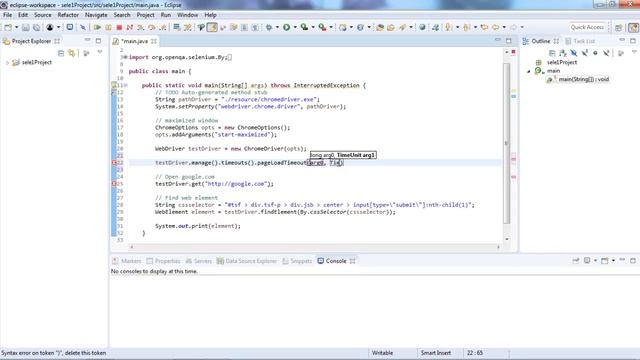Click the Run Last Tool external tools icon
Screen dimensions: 640x360
click(x=322, y=27)
